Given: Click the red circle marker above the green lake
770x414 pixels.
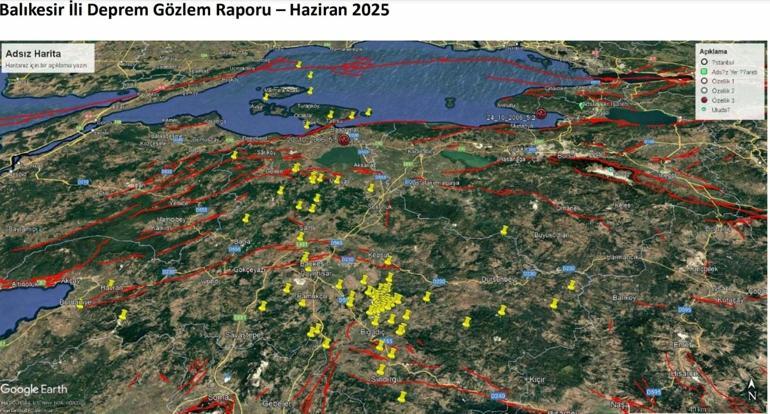Looking at the screenshot, I should pyautogui.click(x=344, y=140).
